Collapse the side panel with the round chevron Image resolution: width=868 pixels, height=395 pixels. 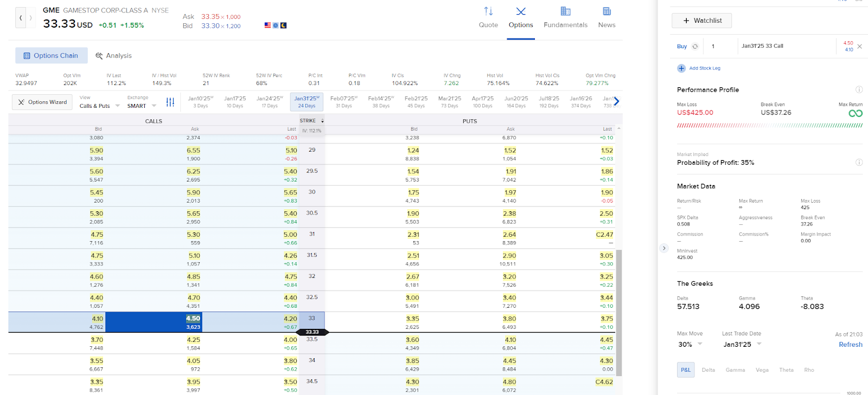[664, 248]
